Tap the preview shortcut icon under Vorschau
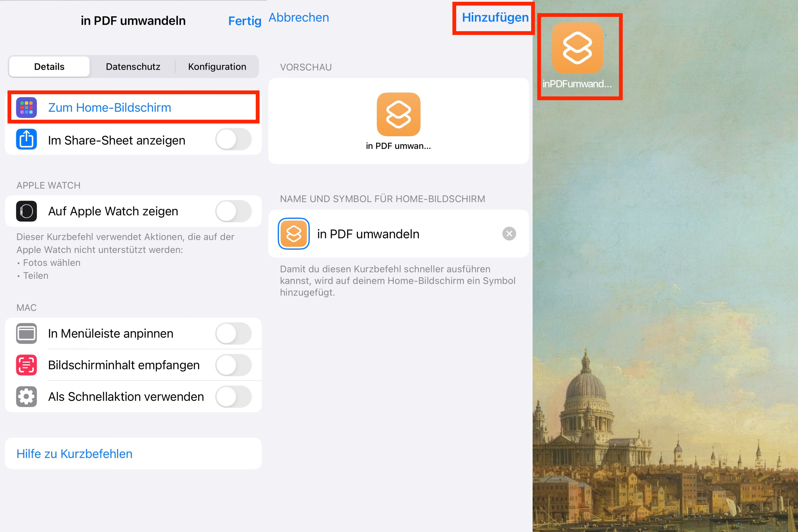The image size is (798, 532). [399, 114]
